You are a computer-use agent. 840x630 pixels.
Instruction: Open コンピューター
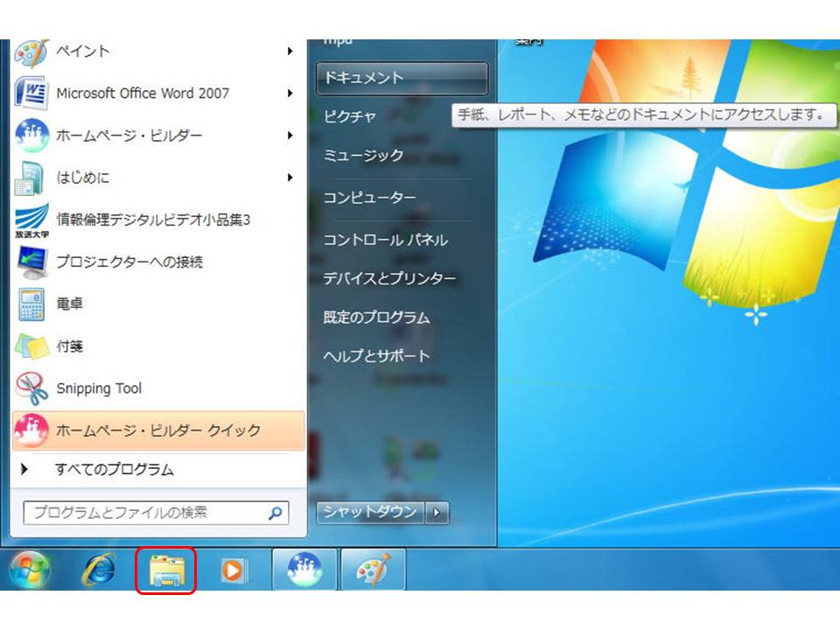(x=369, y=197)
